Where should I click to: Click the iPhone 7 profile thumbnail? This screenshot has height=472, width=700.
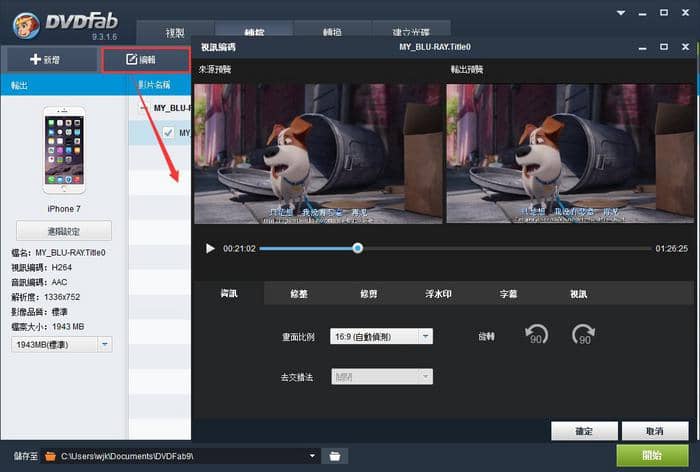tap(64, 150)
